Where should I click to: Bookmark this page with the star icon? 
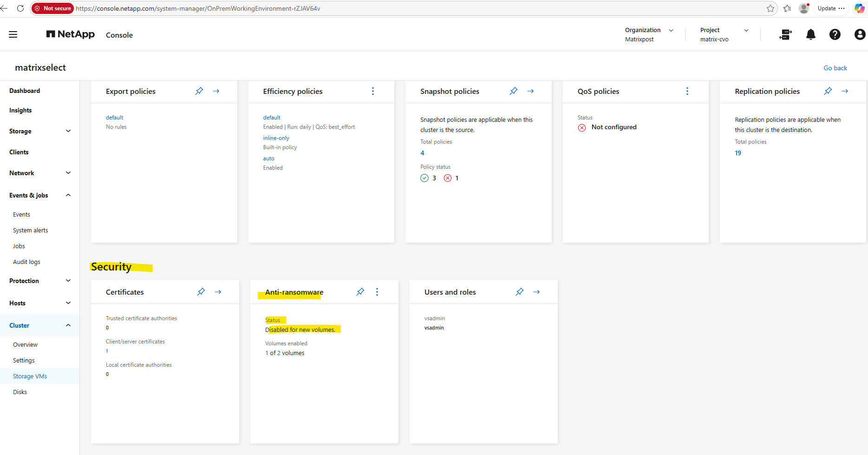click(x=770, y=8)
